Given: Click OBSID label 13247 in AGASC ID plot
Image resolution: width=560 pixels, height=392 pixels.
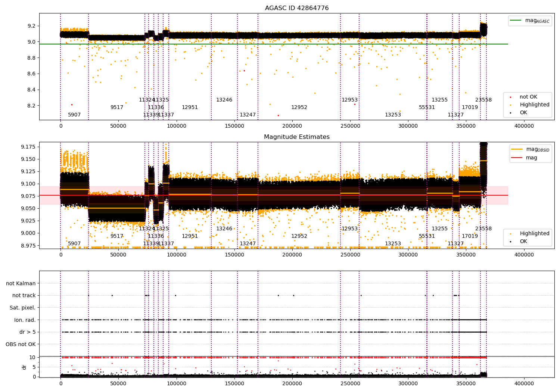Looking at the screenshot, I should tap(248, 115).
